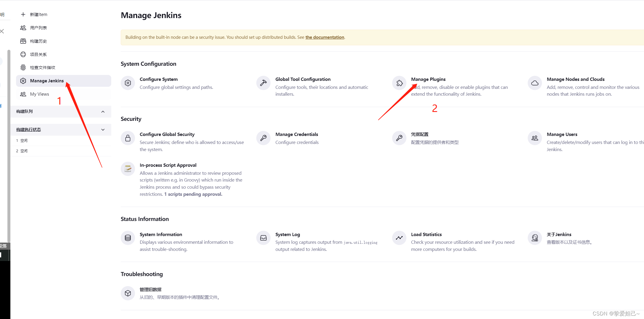
Task: Click the Manage Jenkins gear icon in sidebar
Action: [x=23, y=81]
